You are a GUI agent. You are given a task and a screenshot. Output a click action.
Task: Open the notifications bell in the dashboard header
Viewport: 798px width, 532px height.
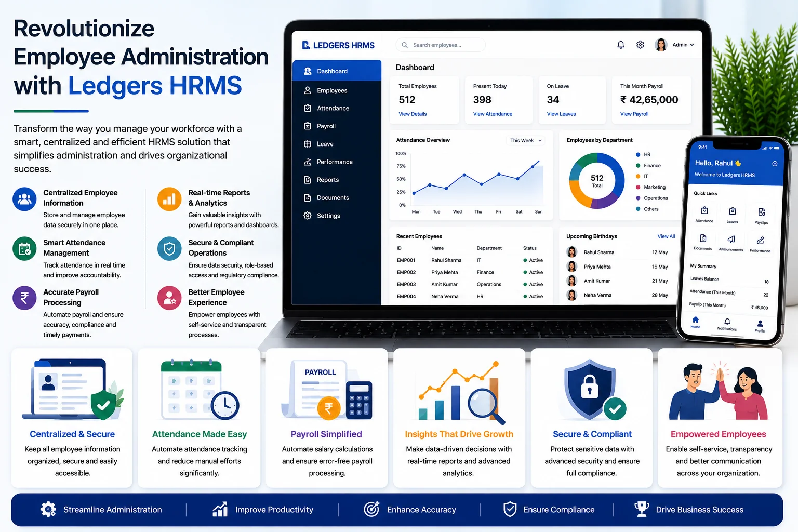(x=621, y=45)
